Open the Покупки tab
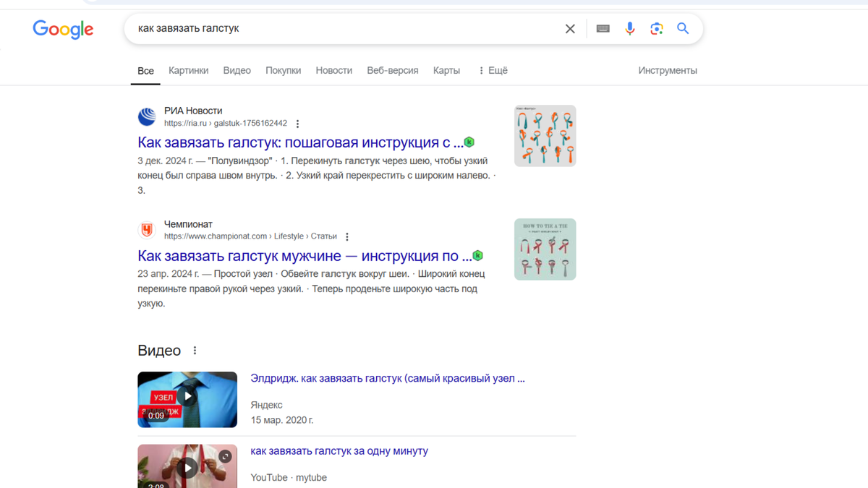The width and height of the screenshot is (868, 488). [283, 70]
